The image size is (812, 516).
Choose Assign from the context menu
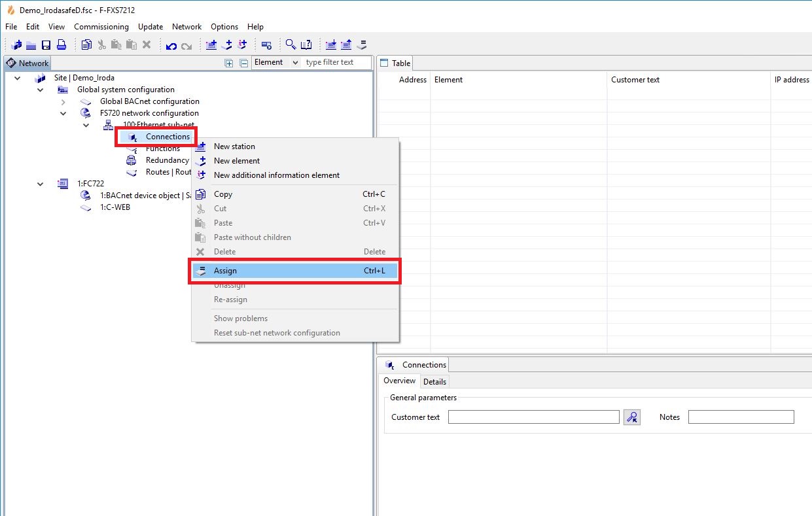(225, 271)
